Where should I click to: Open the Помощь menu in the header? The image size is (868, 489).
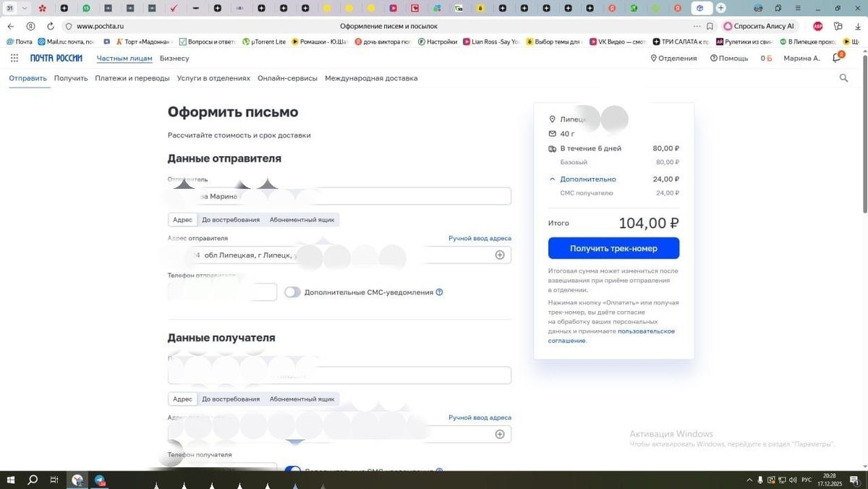[729, 58]
